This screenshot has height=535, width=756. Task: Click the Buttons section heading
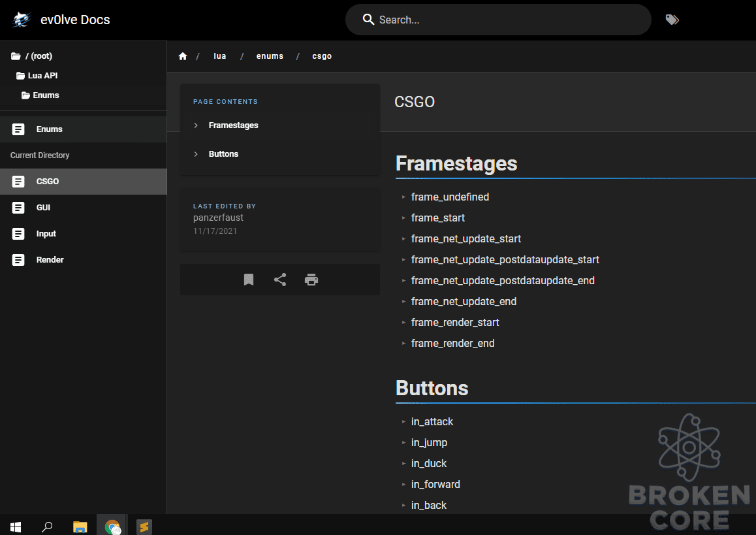click(432, 388)
